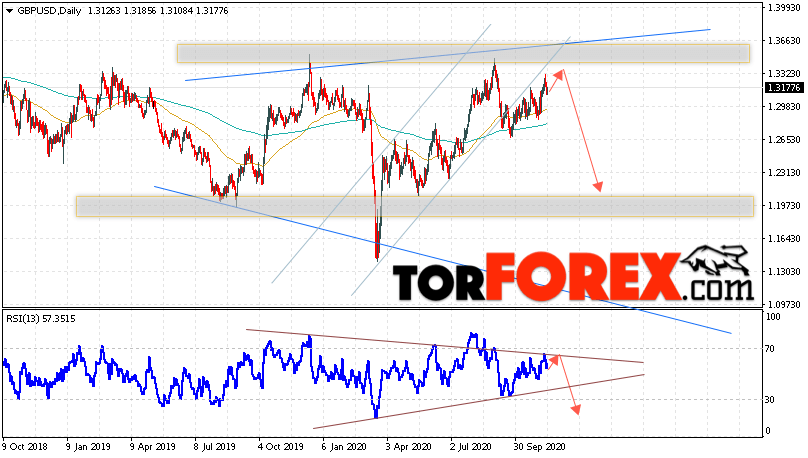Select the 4 Oct 2019 date label
This screenshot has width=808, height=458.
(280, 447)
